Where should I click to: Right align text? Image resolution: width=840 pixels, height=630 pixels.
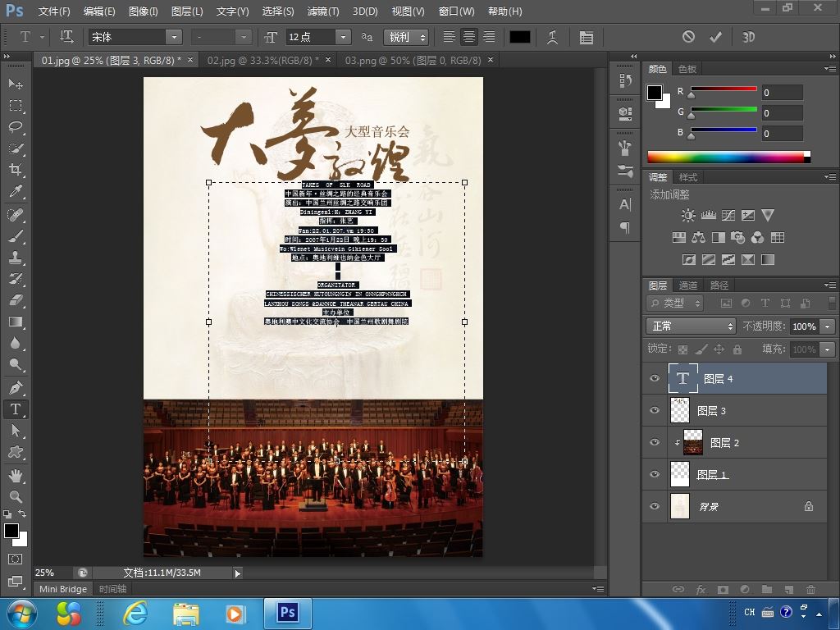pos(489,36)
